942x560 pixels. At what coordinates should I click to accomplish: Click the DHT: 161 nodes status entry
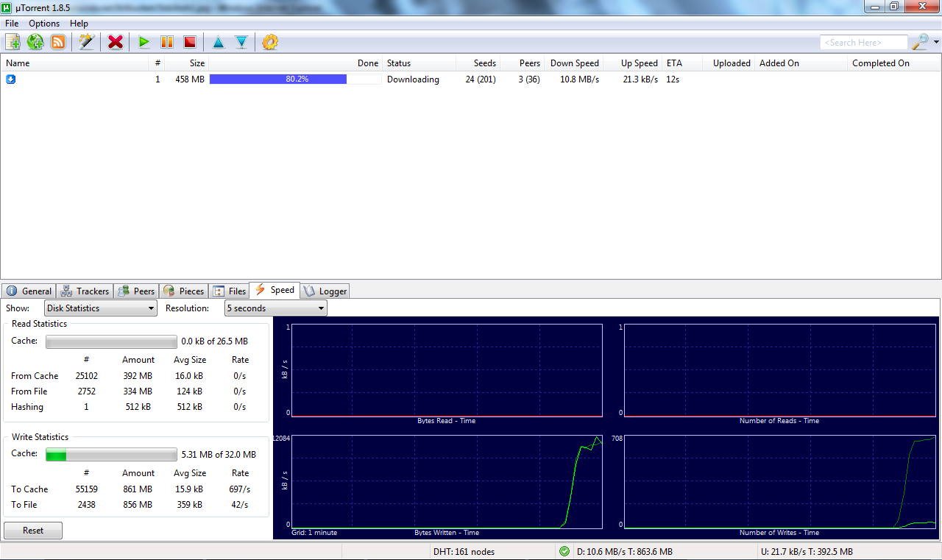coord(464,551)
